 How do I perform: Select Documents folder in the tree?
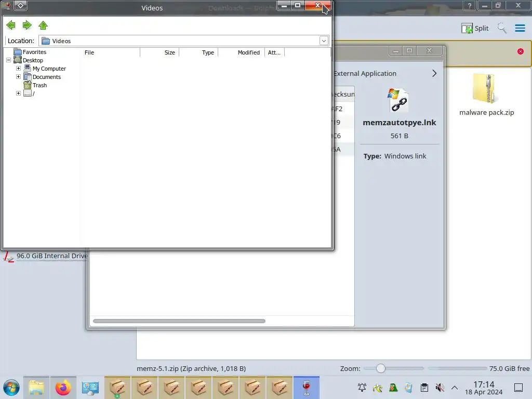click(46, 77)
